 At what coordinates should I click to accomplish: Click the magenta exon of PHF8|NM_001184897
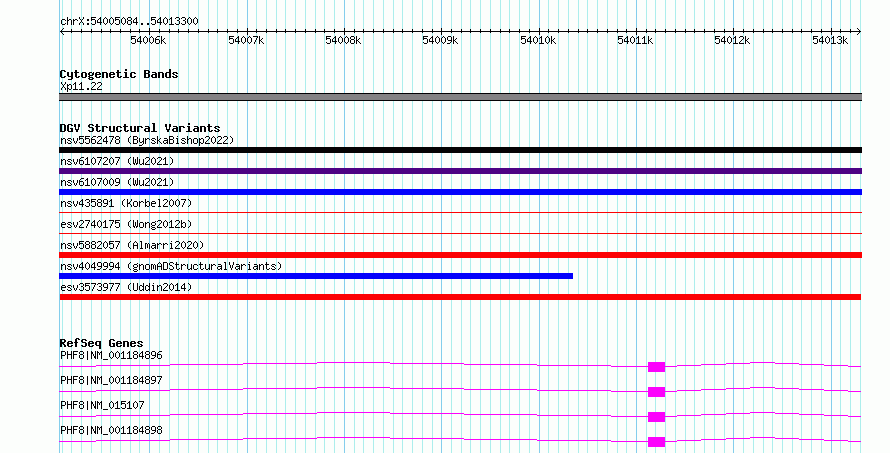click(656, 392)
